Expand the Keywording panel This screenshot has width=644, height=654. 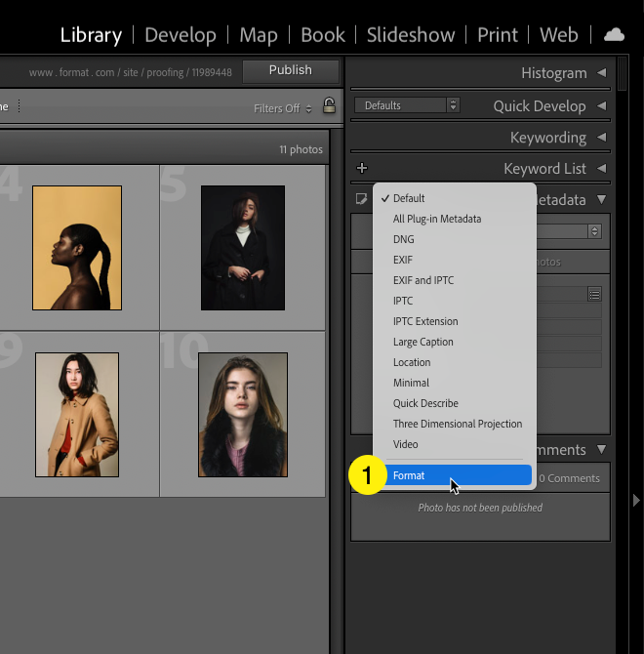coord(601,138)
